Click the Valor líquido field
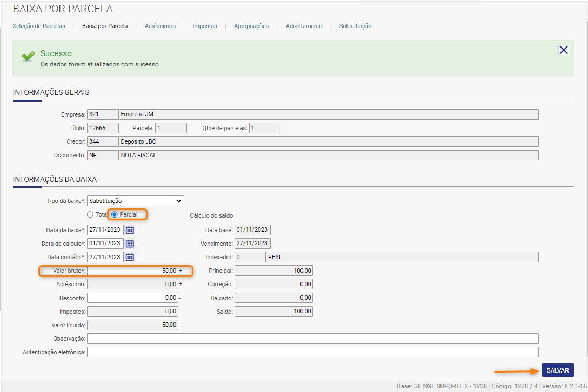588x392 pixels. coord(132,325)
